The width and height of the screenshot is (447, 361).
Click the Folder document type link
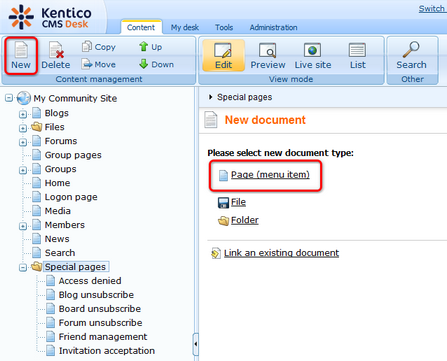point(245,220)
